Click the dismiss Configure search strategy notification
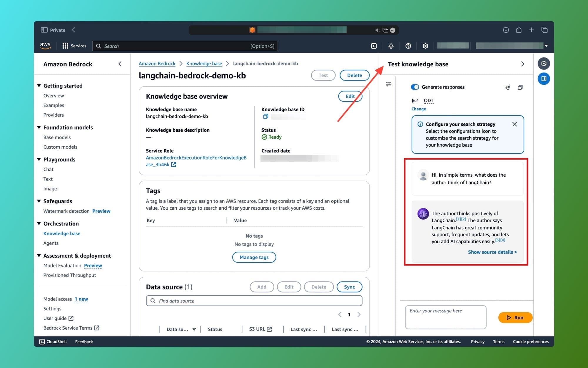Image resolution: width=588 pixels, height=368 pixels. click(x=514, y=124)
